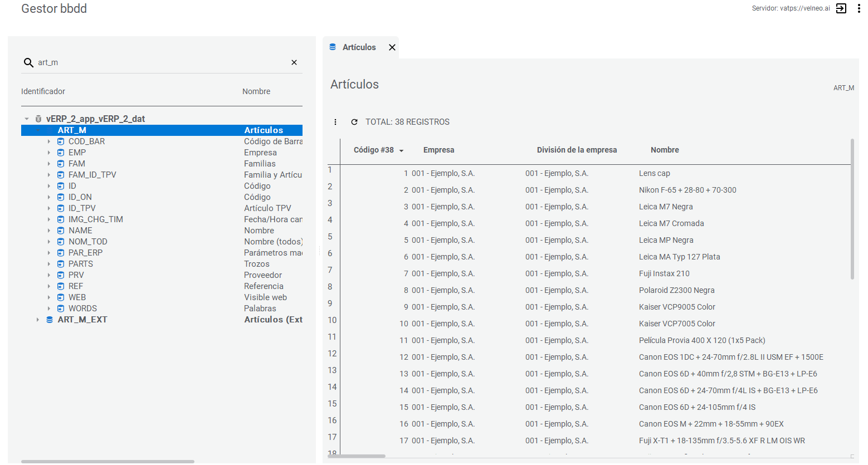Click the grid's vertical scrollbar
This screenshot has height=465, width=868.
pyautogui.click(x=852, y=209)
